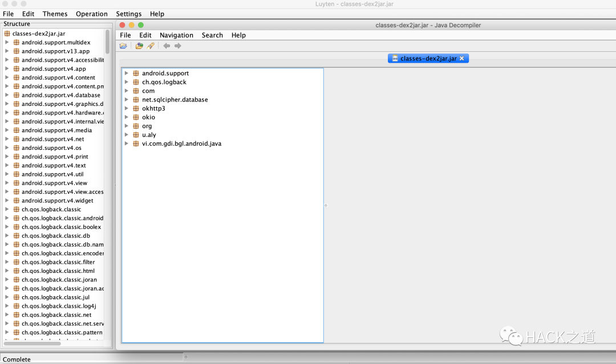This screenshot has height=364, width=616.
Task: Select android.support.v4.text in Luyten tree
Action: coord(54,166)
